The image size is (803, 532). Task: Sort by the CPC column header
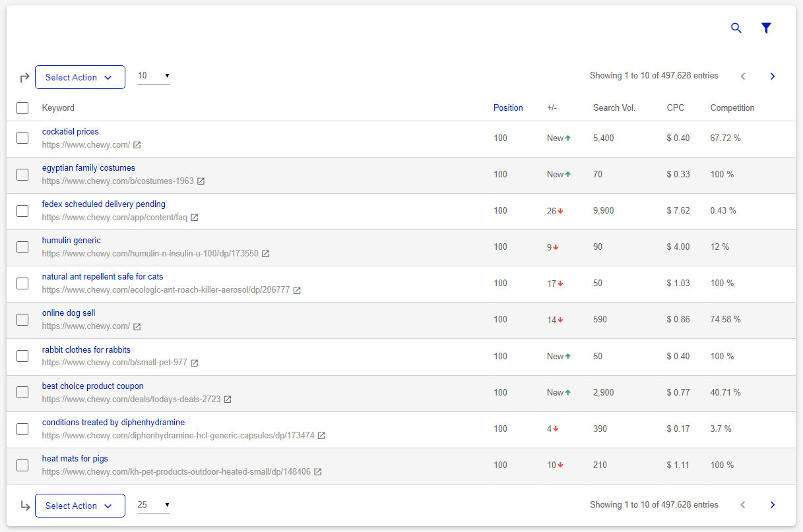tap(676, 107)
